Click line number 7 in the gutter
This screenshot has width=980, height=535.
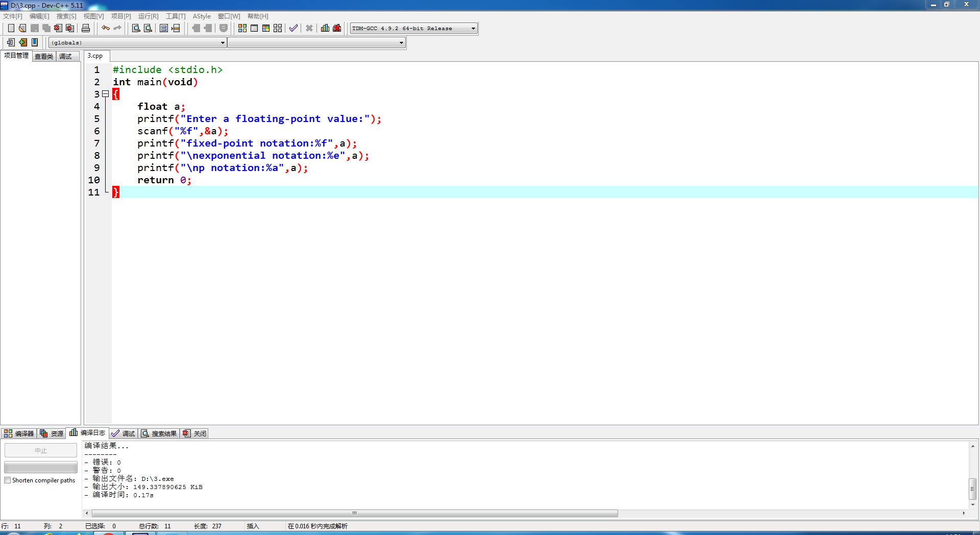click(x=96, y=143)
